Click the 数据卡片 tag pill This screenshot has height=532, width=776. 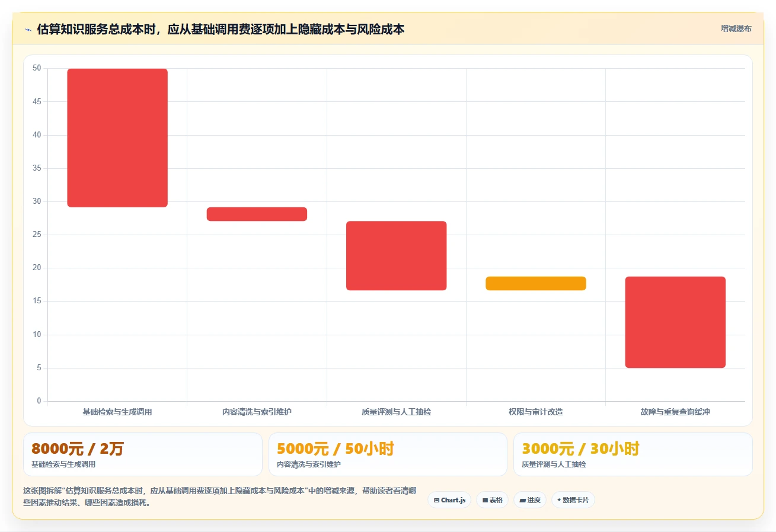coord(573,500)
